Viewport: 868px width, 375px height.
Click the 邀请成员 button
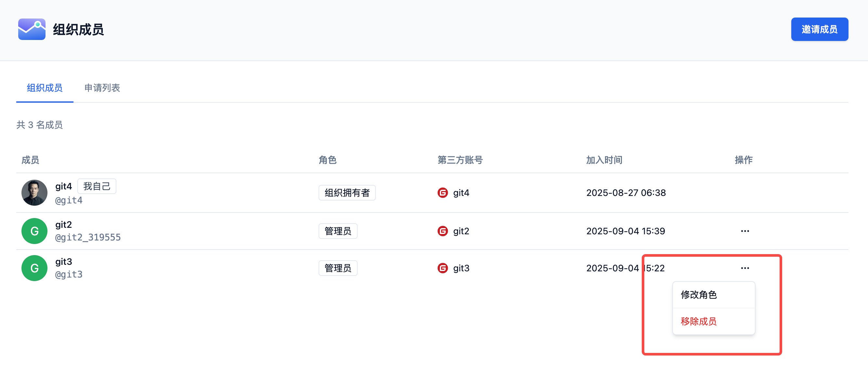click(x=819, y=29)
